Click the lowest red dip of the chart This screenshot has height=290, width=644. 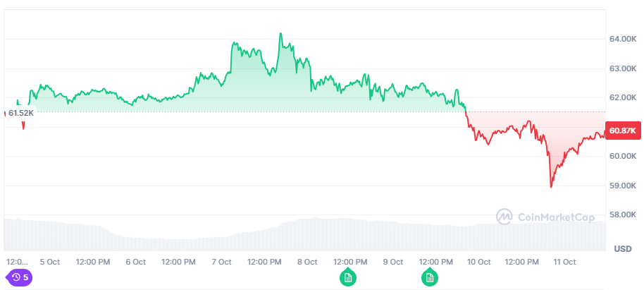point(551,187)
